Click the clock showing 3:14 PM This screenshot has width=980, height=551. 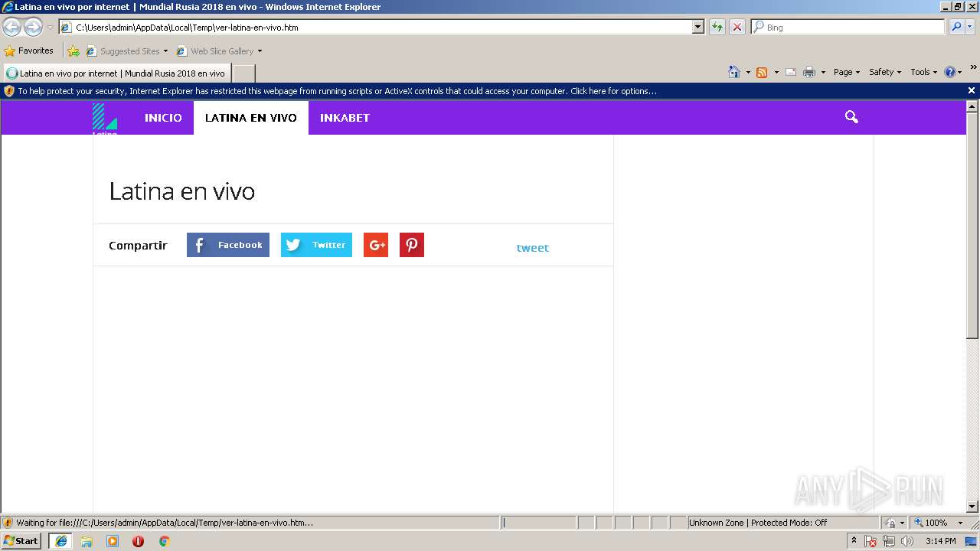[x=940, y=541]
